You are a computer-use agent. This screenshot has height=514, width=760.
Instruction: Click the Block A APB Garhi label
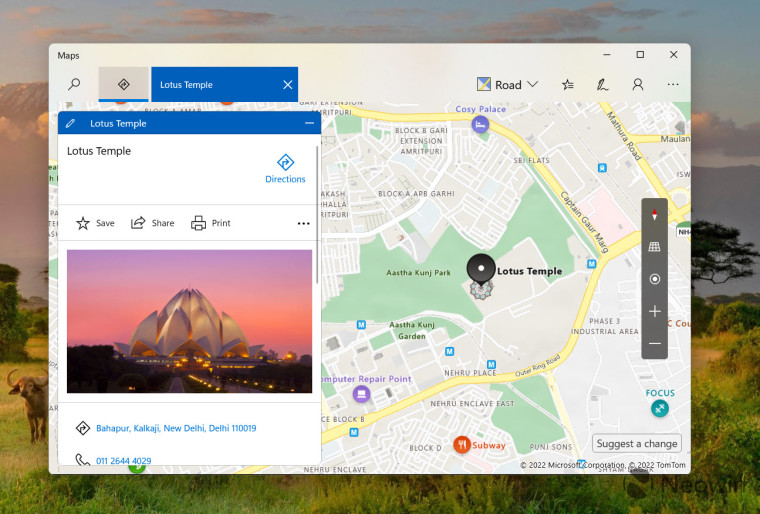click(x=416, y=193)
